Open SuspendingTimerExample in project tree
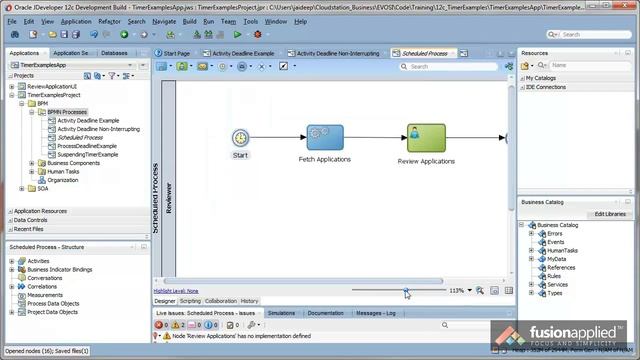Screen dimensions: 640x360 [88, 155]
